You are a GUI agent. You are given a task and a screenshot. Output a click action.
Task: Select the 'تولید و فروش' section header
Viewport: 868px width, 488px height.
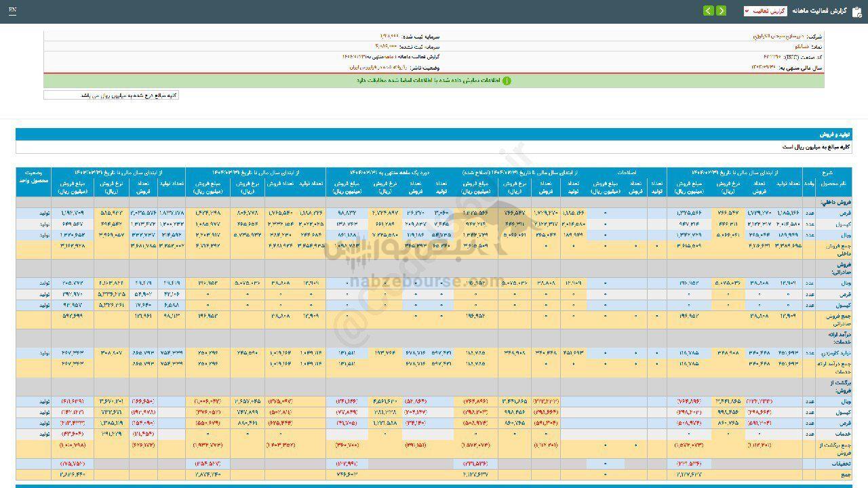coord(838,135)
